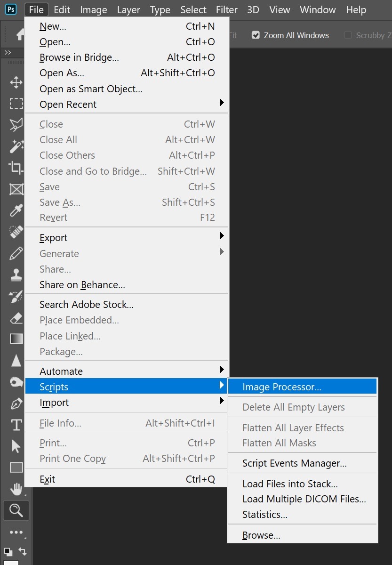Choose the Horizontal Type tool
This screenshot has height=565, width=392.
point(16,425)
